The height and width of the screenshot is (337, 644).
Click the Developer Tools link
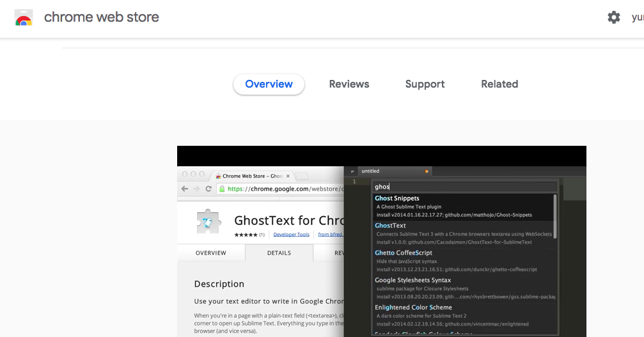point(291,235)
